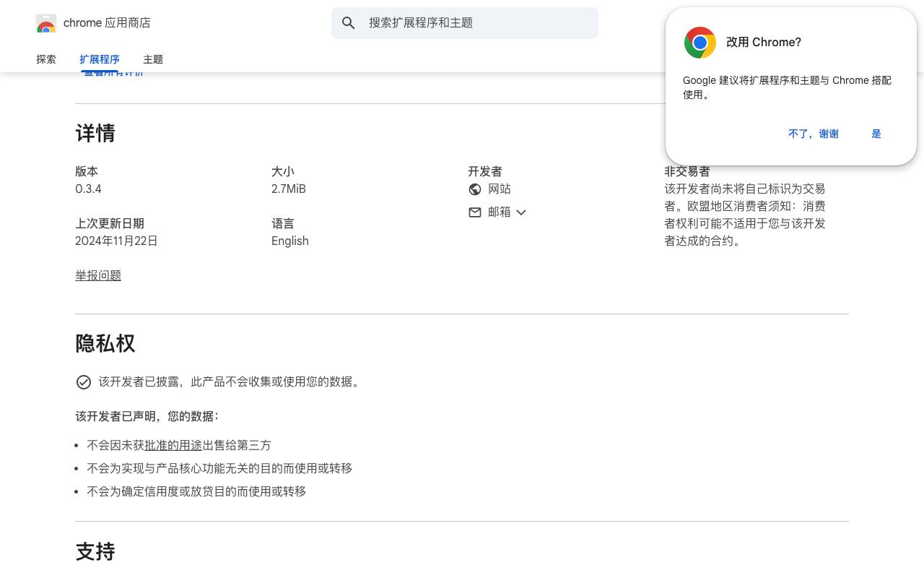Viewport: 924px width, 578px height.
Task: Click the 不会为实现与产品核心功能无关的目的而使用或转移 bullet text
Action: (x=219, y=469)
